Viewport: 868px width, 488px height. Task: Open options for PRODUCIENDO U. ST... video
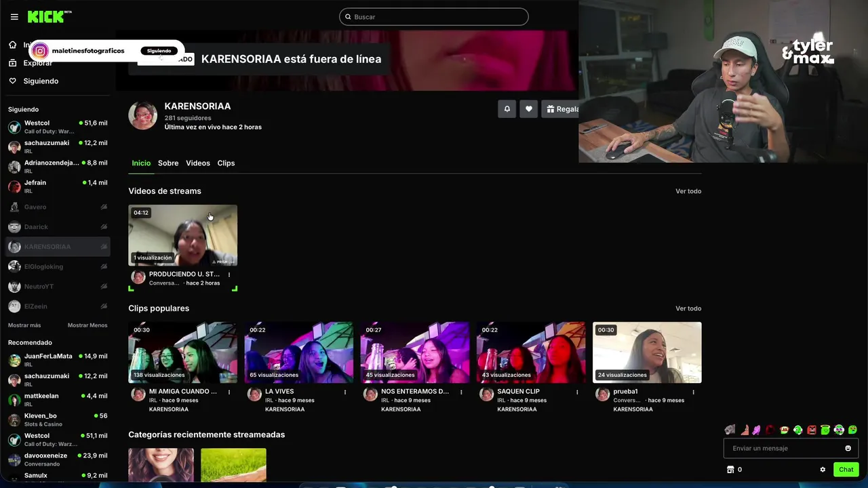[x=229, y=274]
